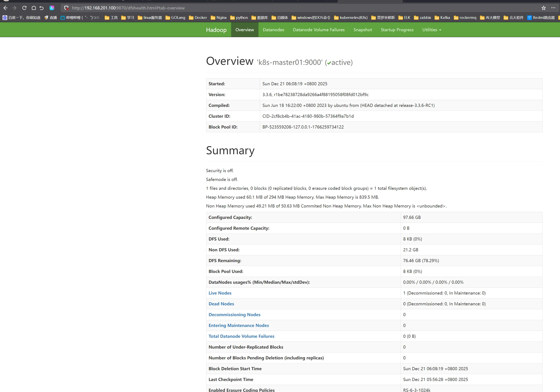The image size is (560, 392).
Task: Click the Live Nodes link
Action: pos(220,293)
